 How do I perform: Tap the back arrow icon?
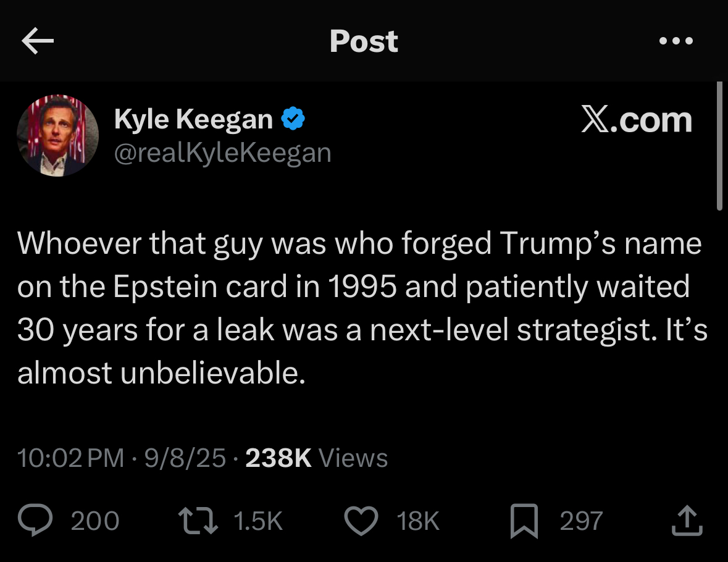point(37,41)
